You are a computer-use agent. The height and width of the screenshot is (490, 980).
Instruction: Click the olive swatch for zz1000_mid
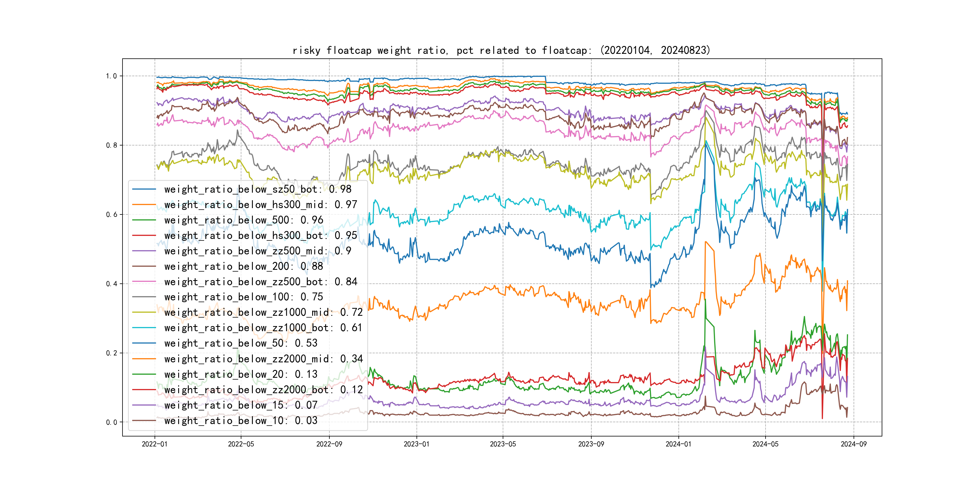[x=144, y=312]
